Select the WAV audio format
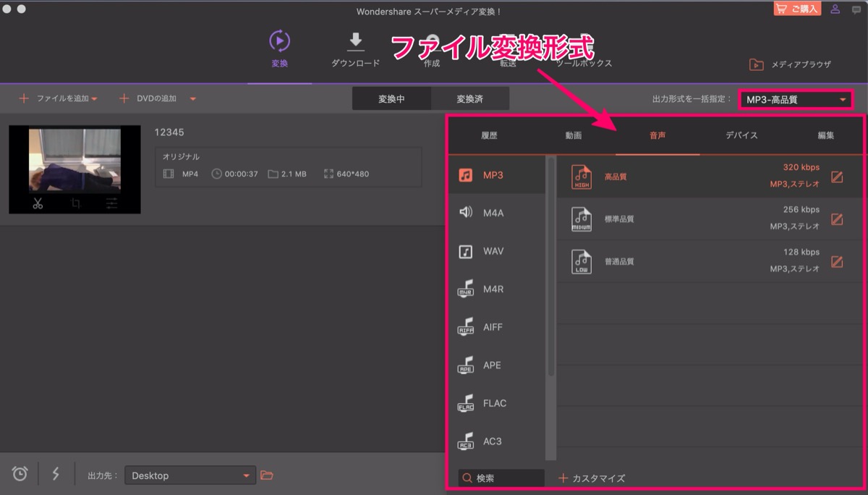Screen dimensions: 868x495 (x=497, y=251)
